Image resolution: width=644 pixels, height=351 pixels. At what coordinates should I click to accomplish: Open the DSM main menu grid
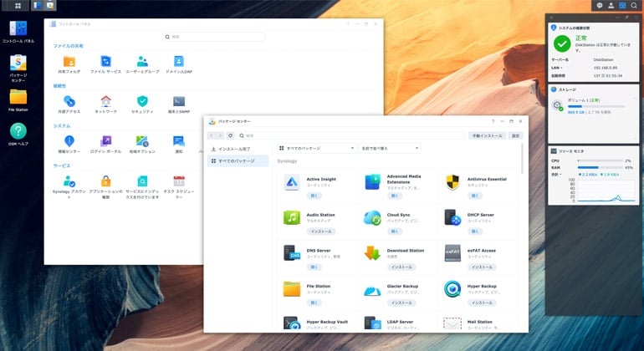coord(18,5)
